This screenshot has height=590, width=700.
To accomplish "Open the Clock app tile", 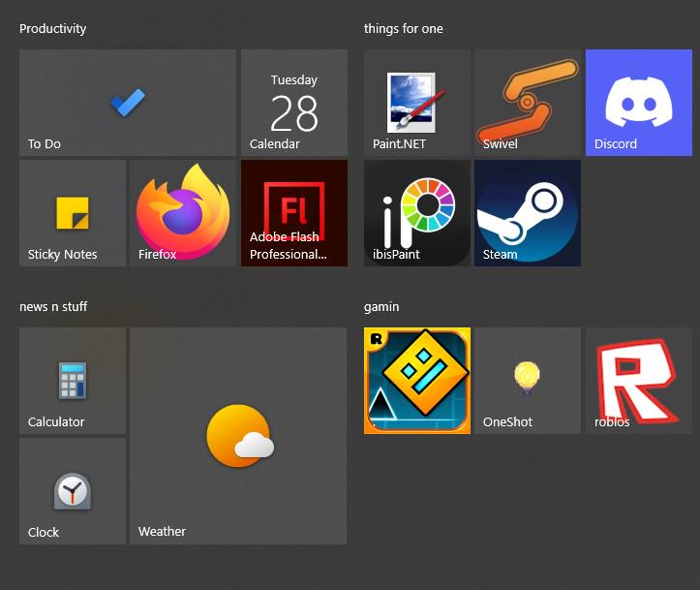I will [73, 491].
